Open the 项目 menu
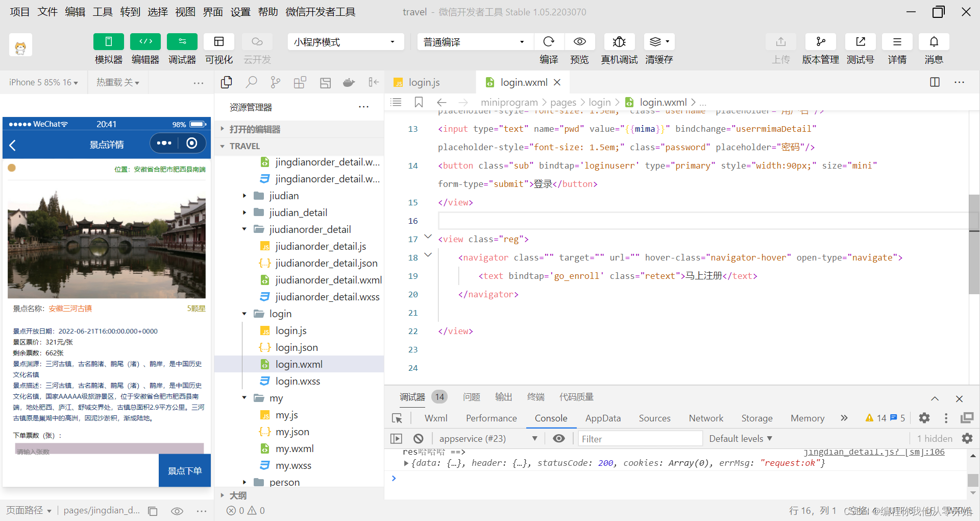Image resolution: width=980 pixels, height=521 pixels. click(x=20, y=12)
